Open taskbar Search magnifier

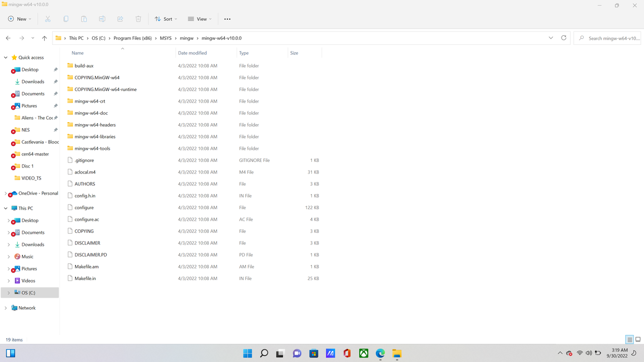[x=264, y=353]
